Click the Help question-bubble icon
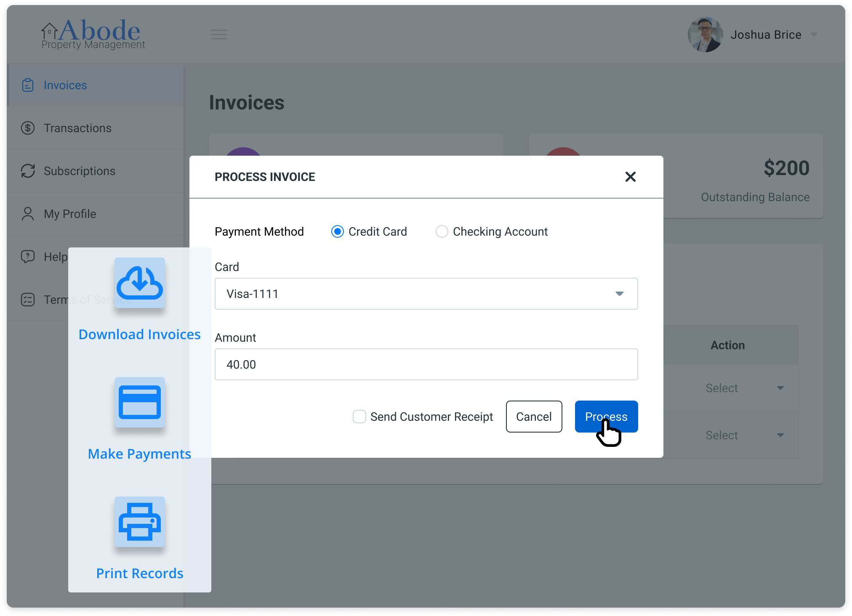 pos(28,257)
